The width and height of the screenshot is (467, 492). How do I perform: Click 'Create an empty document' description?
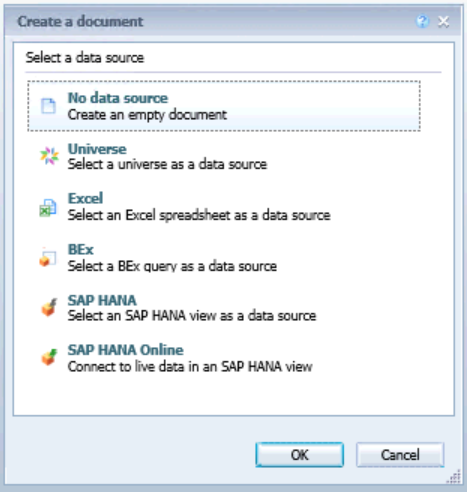[147, 115]
